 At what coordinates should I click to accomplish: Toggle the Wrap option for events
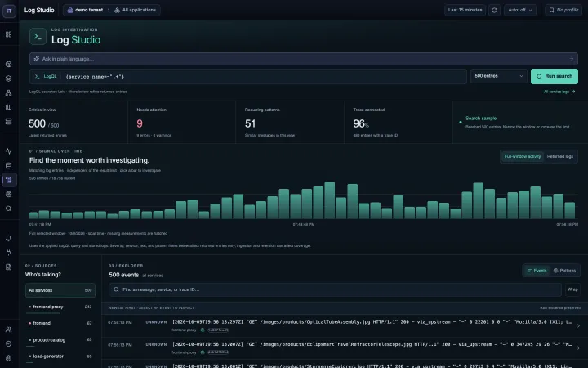572,289
